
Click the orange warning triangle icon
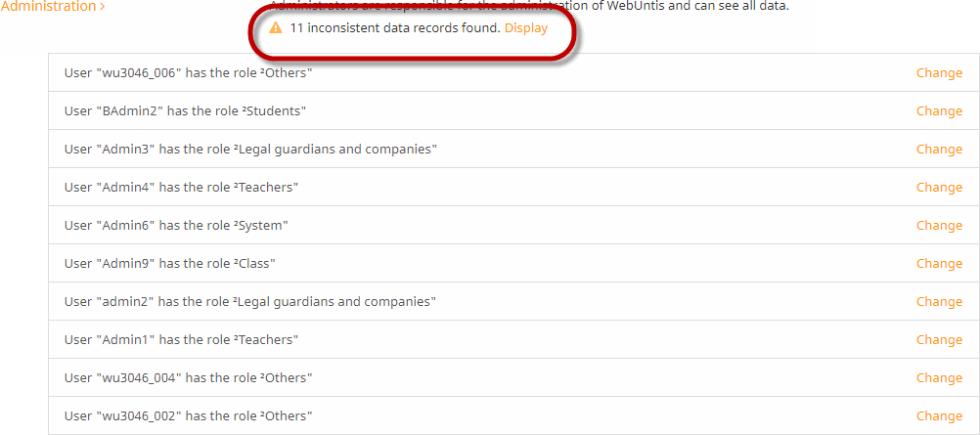coord(276,28)
